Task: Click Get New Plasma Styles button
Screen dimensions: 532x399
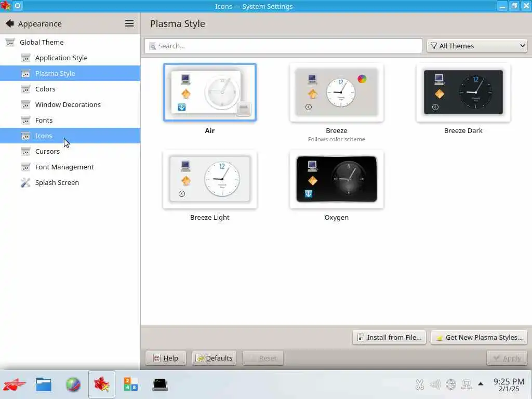Action: (479, 337)
